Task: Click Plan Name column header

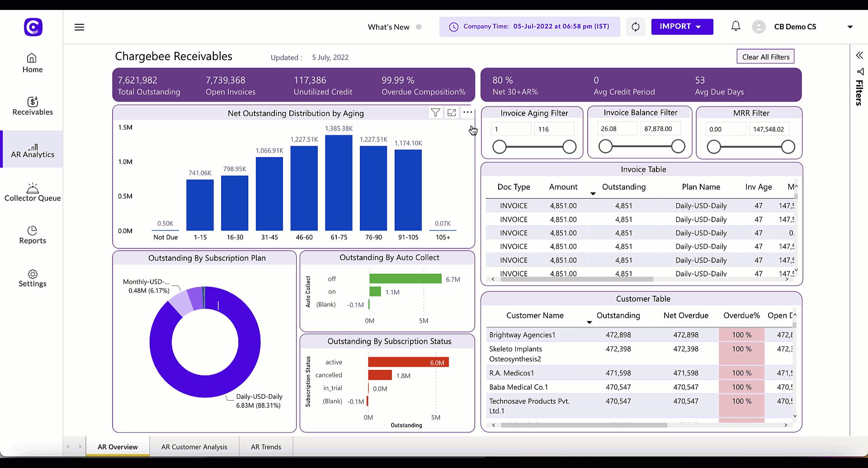Action: point(701,187)
